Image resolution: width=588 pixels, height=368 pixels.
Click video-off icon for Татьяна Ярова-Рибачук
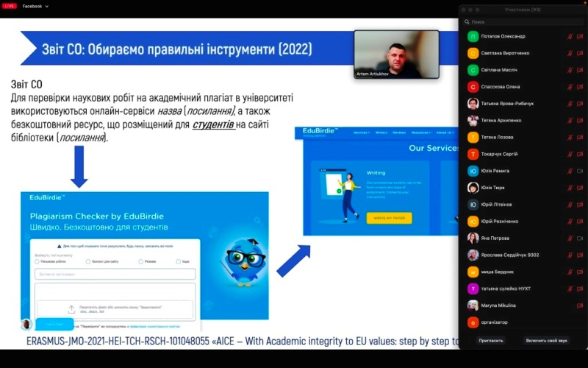(x=580, y=104)
